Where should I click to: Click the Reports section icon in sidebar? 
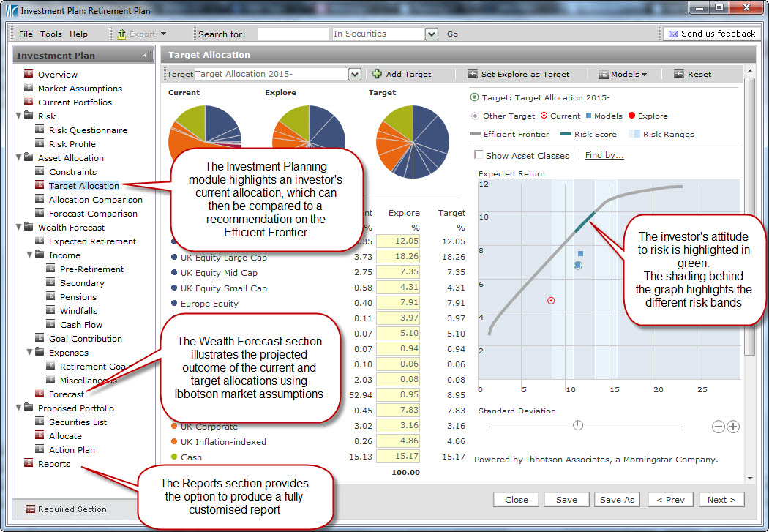tap(29, 463)
